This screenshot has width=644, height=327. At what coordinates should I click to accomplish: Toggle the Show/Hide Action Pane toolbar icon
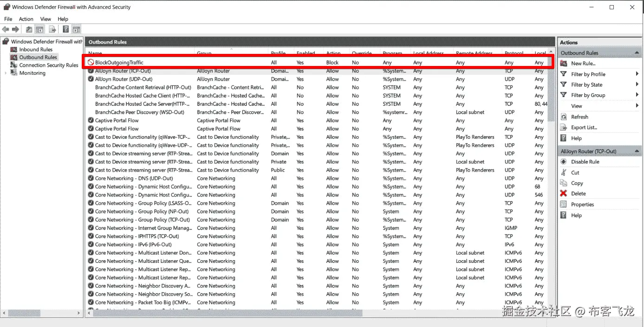[x=76, y=29]
